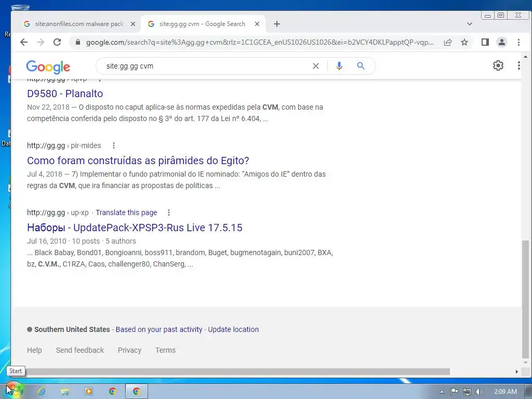Go back to the previous page

pyautogui.click(x=24, y=42)
